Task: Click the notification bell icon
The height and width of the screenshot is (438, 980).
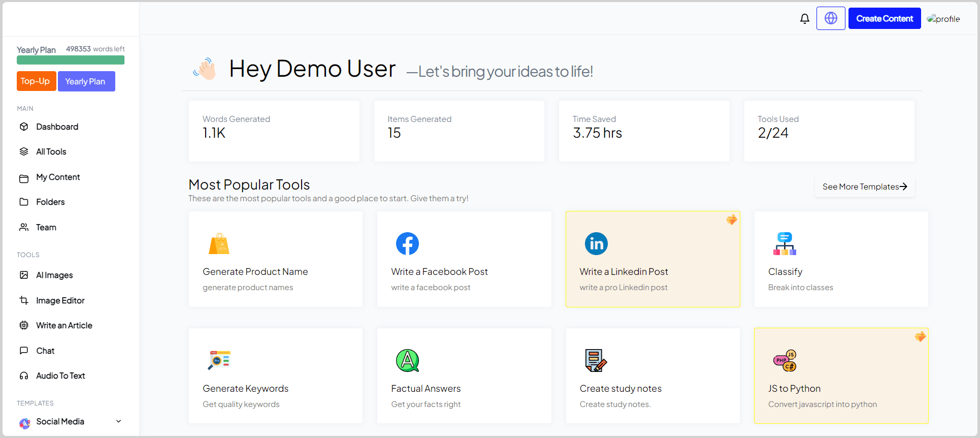Action: click(804, 19)
